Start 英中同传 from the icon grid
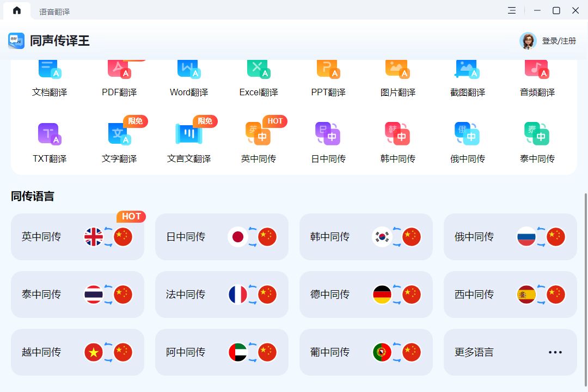The image size is (588, 392). pos(259,134)
